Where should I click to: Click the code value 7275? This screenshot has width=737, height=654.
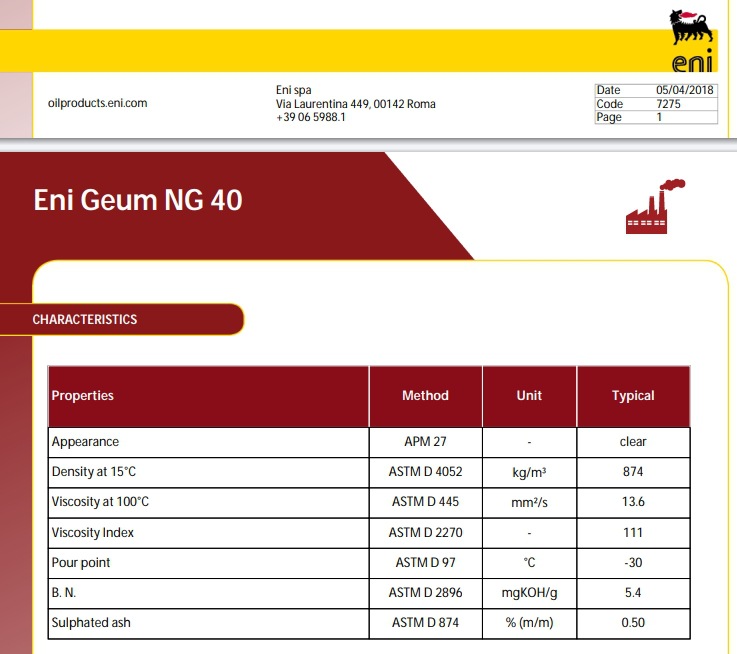(668, 104)
